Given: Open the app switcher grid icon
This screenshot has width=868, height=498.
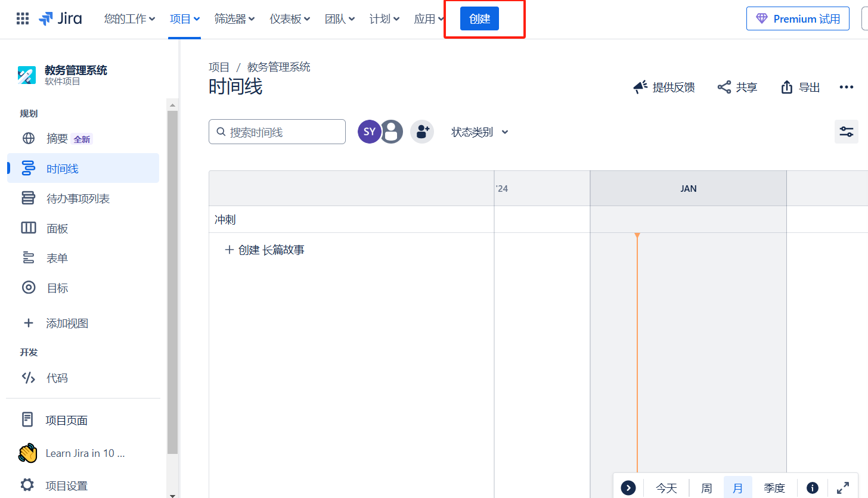Looking at the screenshot, I should (x=23, y=18).
